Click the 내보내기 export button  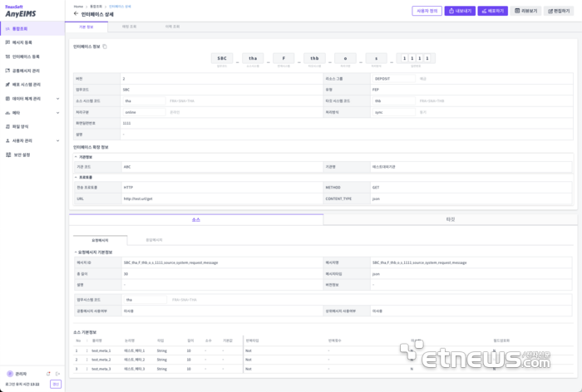tap(460, 11)
